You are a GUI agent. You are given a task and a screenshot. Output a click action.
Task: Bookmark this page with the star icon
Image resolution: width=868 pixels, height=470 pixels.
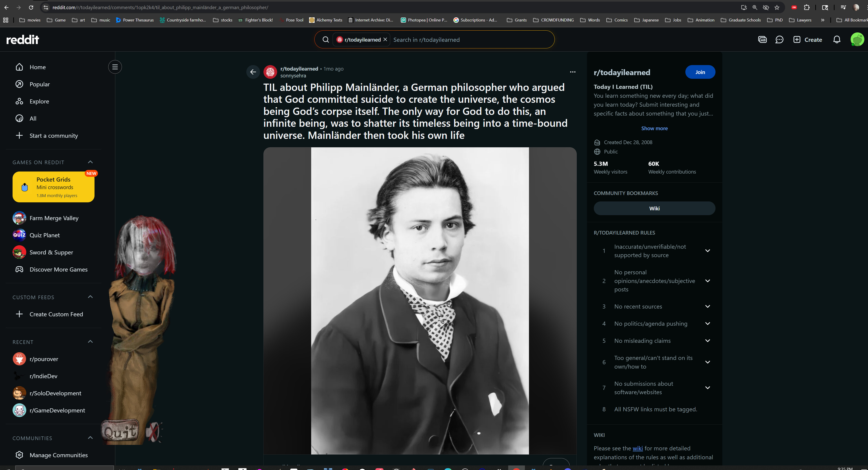tap(777, 7)
